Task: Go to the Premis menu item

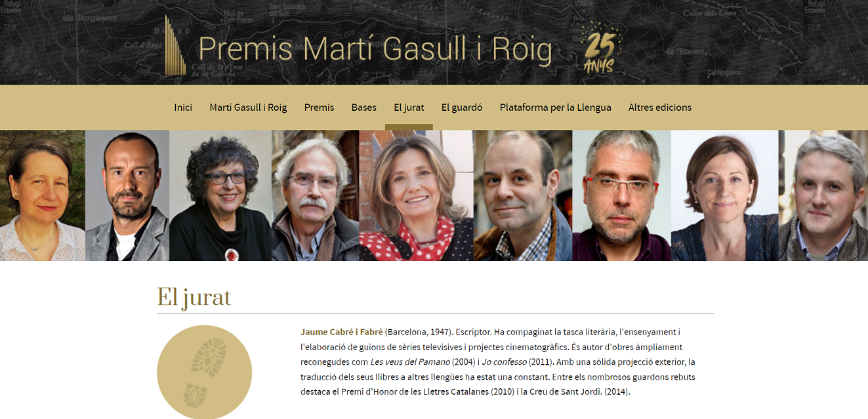Action: pos(319,108)
